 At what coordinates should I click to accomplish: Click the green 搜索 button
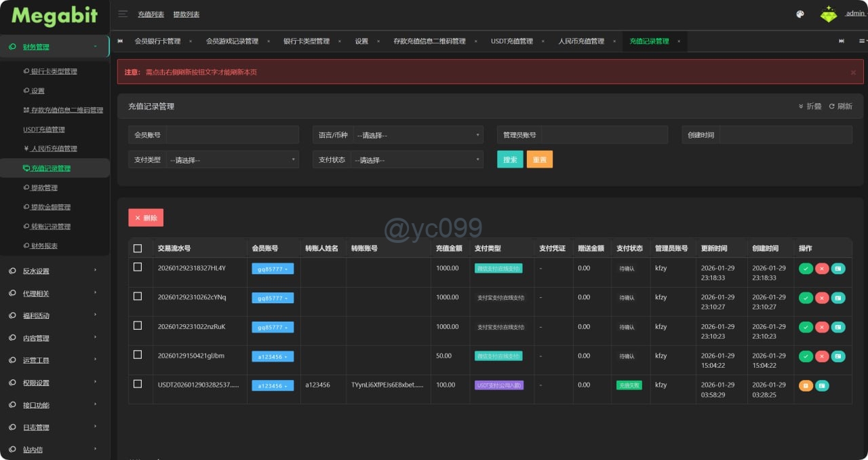(x=510, y=159)
